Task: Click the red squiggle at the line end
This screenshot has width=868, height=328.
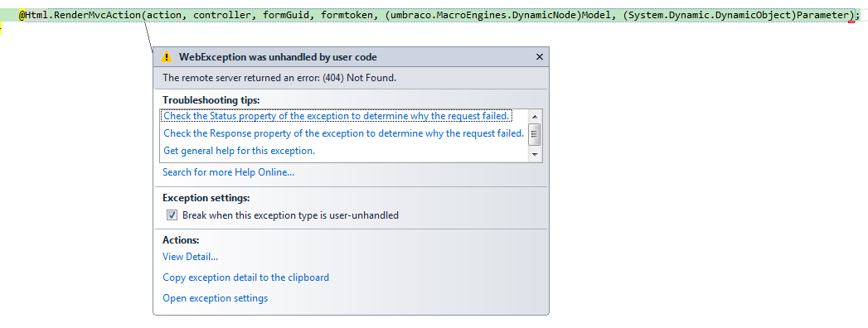Action: click(851, 21)
